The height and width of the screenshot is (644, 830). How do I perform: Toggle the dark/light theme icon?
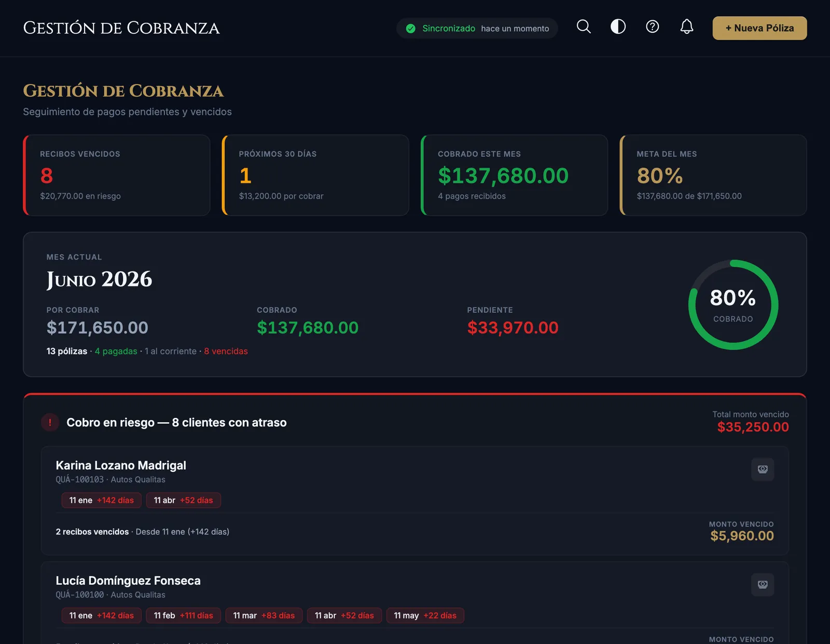pos(618,27)
